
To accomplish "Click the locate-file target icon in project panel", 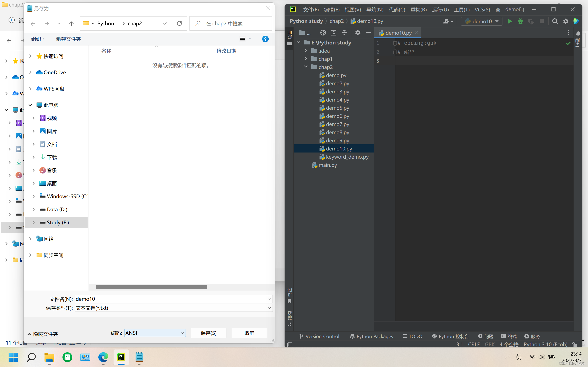I will click(323, 33).
